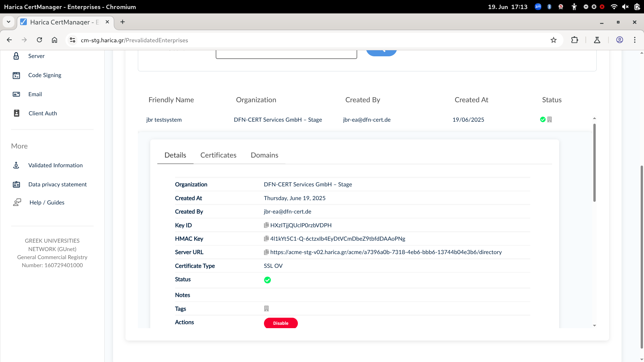The width and height of the screenshot is (644, 362).
Task: Open Validated Information link
Action: [55, 165]
